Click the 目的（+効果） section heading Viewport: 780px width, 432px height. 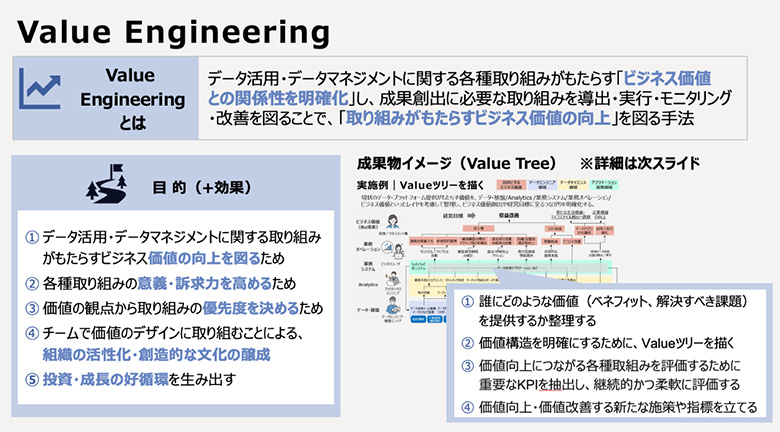200,187
